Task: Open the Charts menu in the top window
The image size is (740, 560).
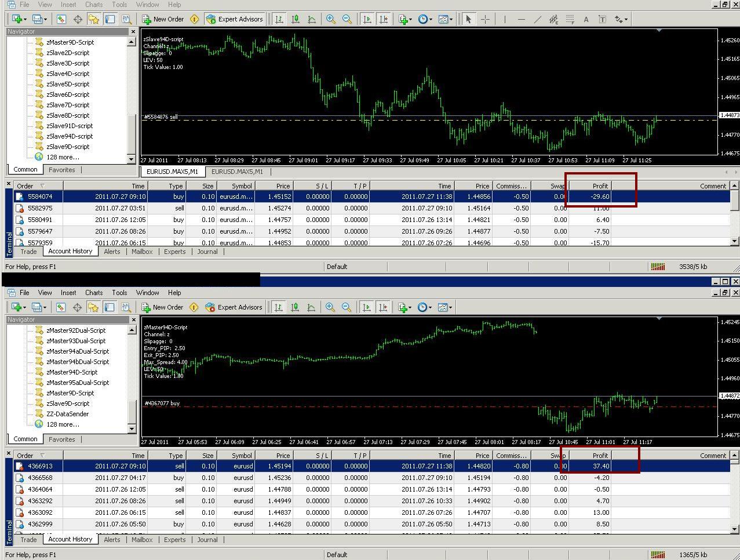Action: point(94,5)
